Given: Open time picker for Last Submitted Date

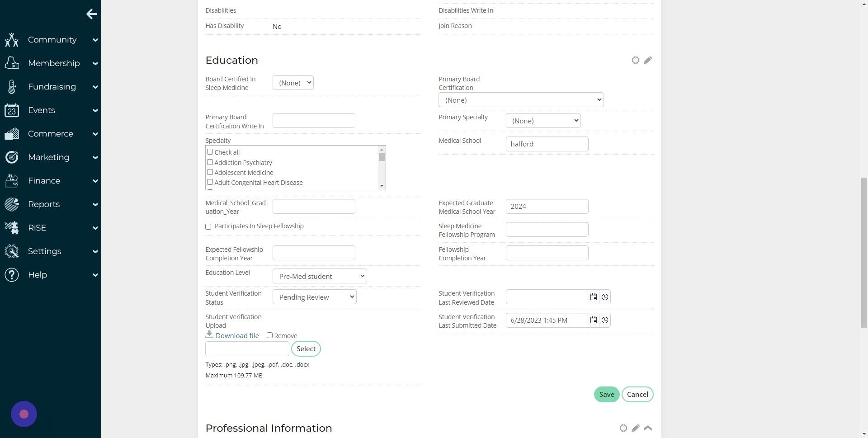Looking at the screenshot, I should pos(605,320).
